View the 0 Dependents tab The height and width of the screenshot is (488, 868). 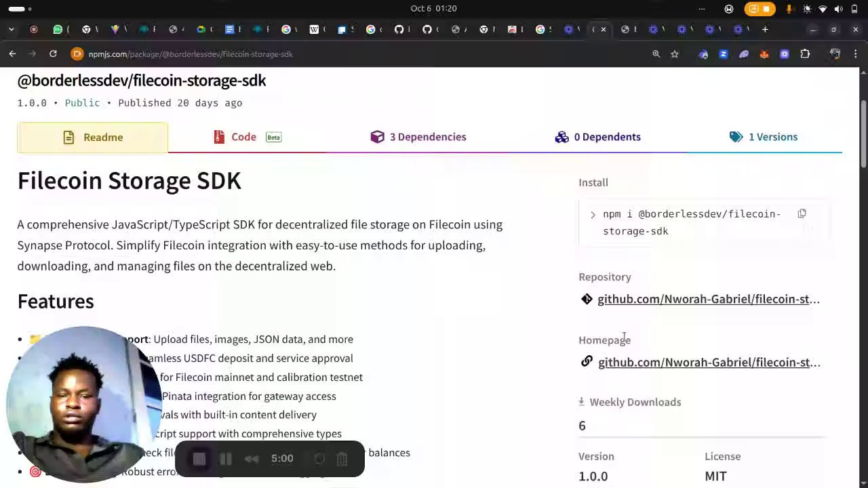tap(597, 138)
